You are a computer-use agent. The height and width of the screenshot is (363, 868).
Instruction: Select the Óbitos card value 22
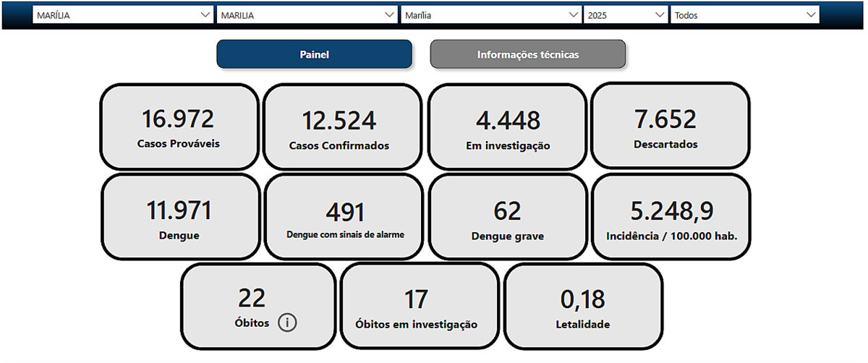click(x=252, y=299)
